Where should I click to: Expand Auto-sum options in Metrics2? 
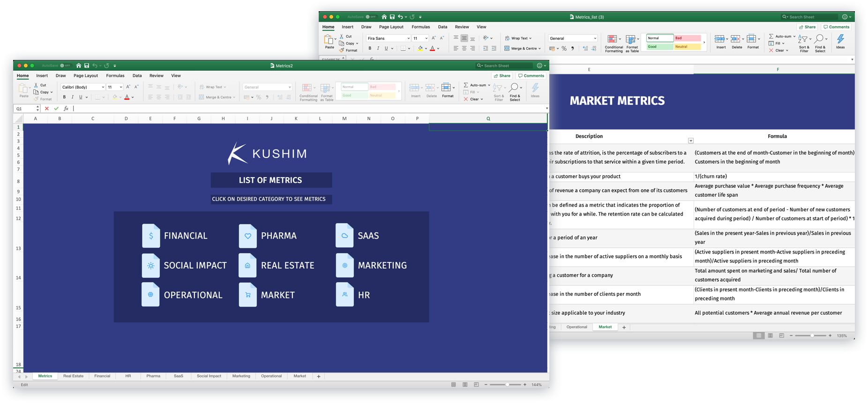click(x=489, y=85)
